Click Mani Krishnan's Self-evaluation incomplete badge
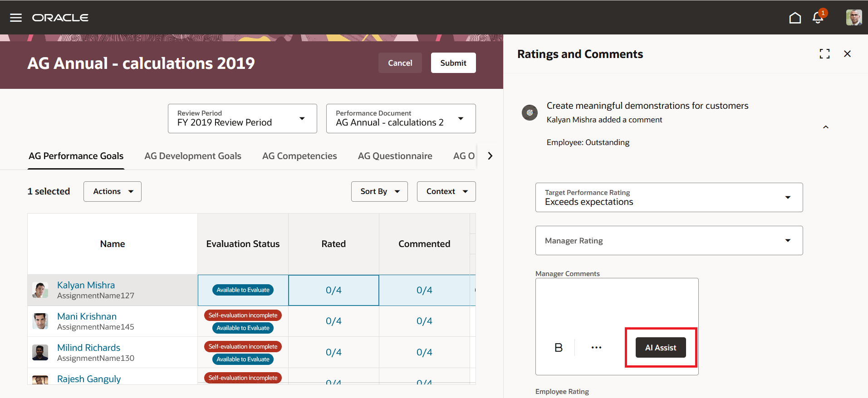Viewport: 868px width, 398px height. point(243,315)
